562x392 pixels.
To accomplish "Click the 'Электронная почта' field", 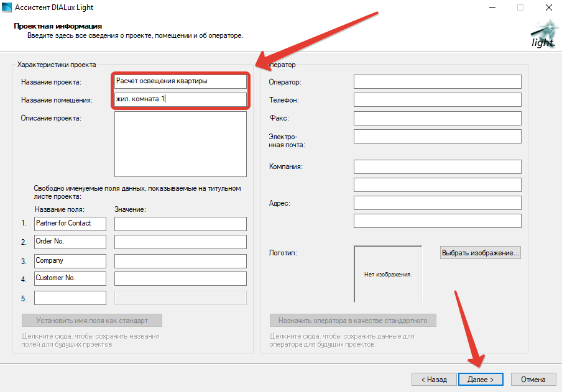I will pos(437,136).
